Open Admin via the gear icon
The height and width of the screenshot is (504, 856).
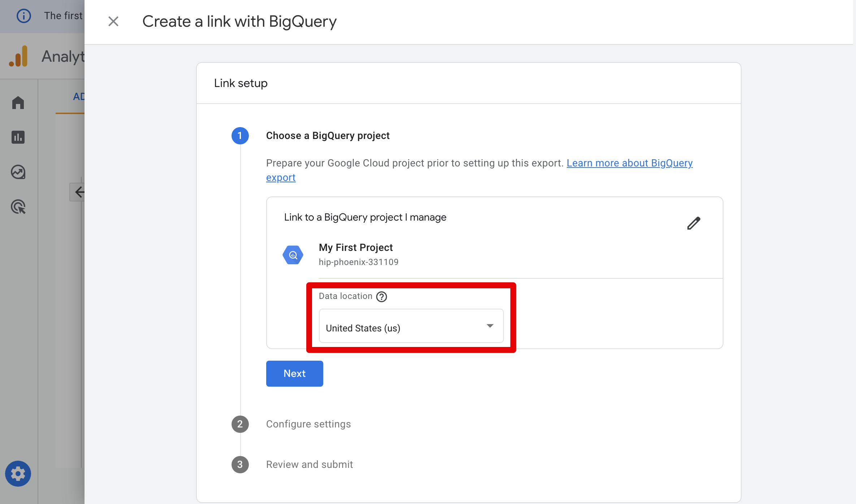coord(18,473)
